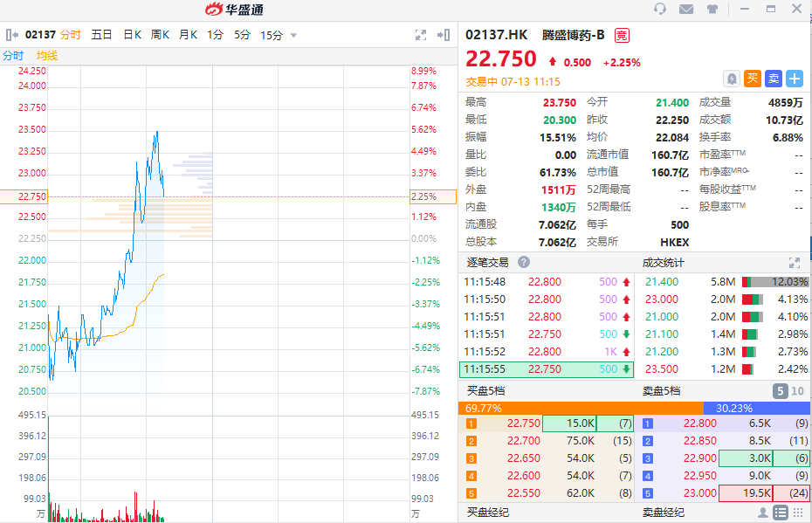812x523 pixels.
Task: Switch to 日K chart
Action: (x=132, y=35)
